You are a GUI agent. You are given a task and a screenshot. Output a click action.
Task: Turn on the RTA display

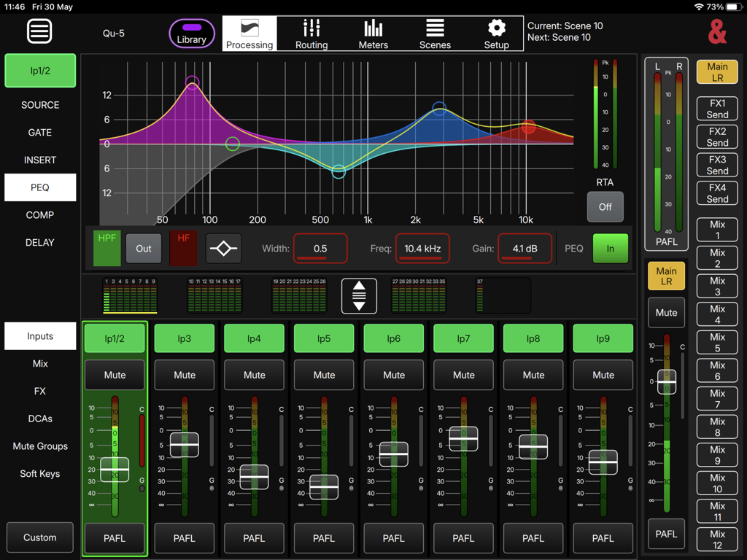(605, 206)
